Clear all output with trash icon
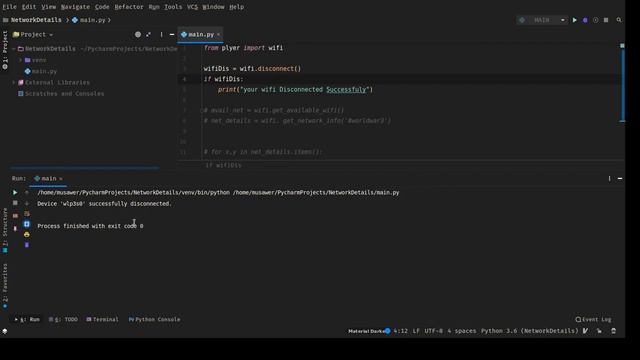 tap(27, 245)
